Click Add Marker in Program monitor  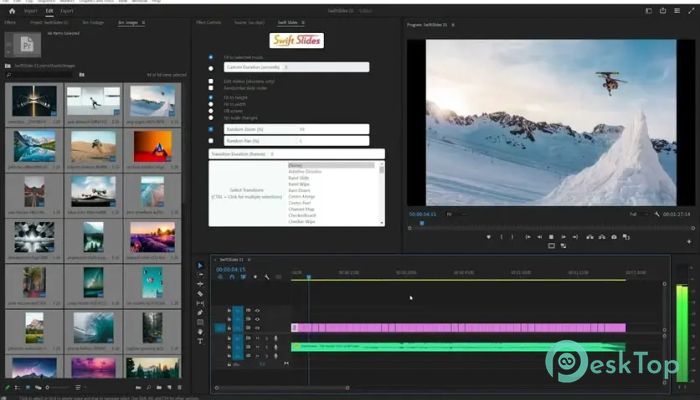tap(488, 237)
